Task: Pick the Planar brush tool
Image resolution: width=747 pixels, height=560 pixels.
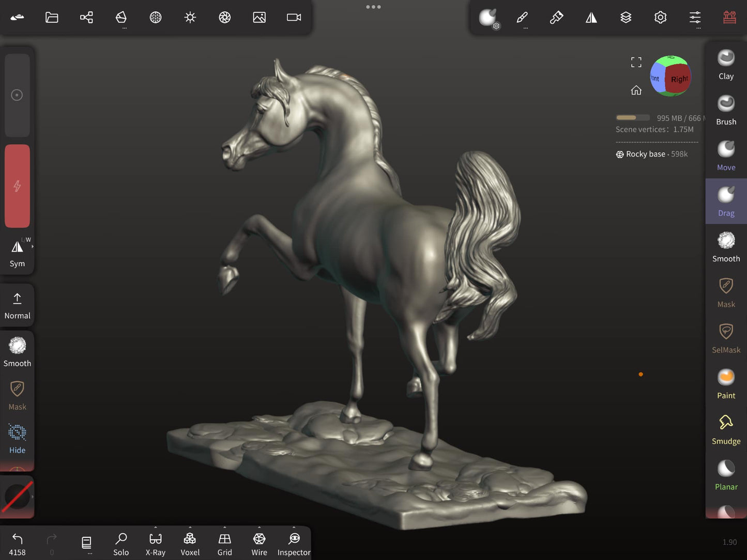Action: tap(726, 475)
